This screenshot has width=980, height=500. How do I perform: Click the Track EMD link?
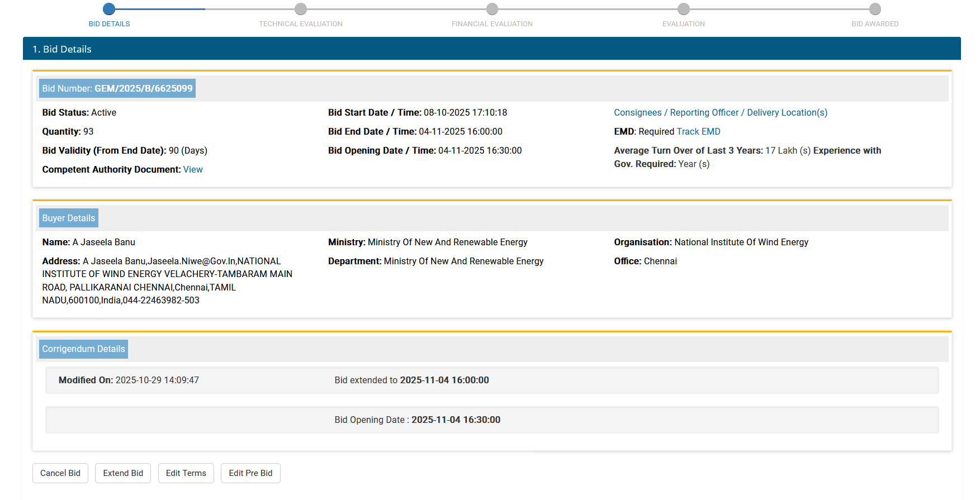(x=698, y=132)
